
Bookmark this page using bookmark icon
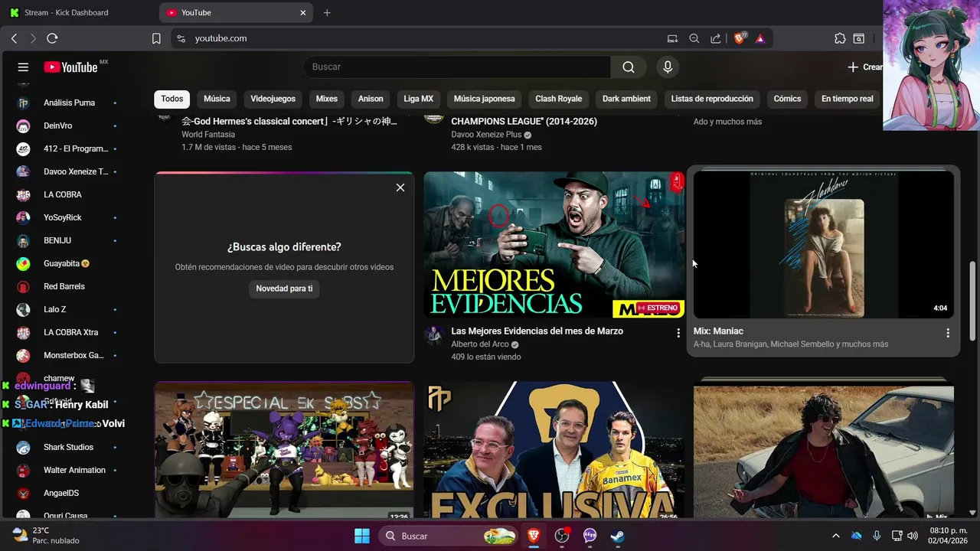pyautogui.click(x=156, y=38)
